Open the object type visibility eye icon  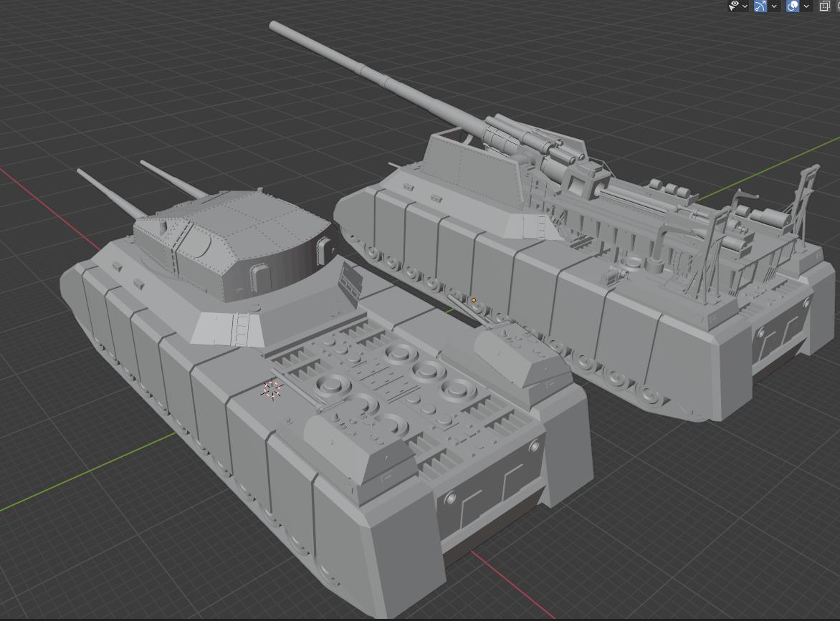pyautogui.click(x=734, y=6)
